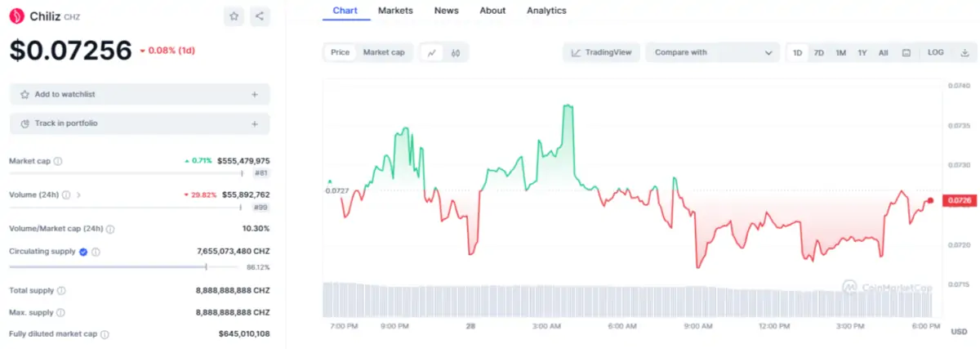This screenshot has height=349, width=980.
Task: Click Add to watchlist button
Action: click(x=140, y=95)
